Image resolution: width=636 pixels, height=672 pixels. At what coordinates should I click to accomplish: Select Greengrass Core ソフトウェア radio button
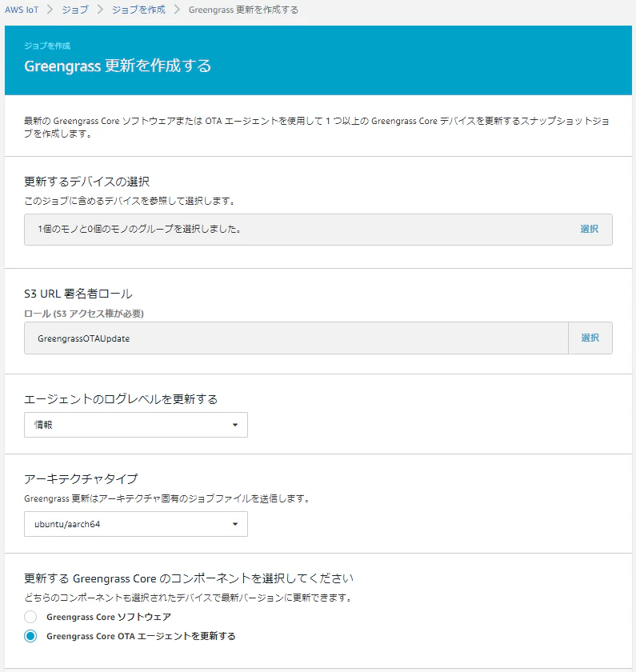(30, 617)
